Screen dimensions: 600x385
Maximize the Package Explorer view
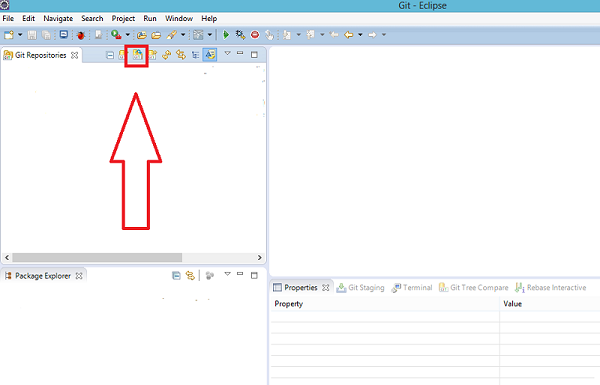click(254, 276)
